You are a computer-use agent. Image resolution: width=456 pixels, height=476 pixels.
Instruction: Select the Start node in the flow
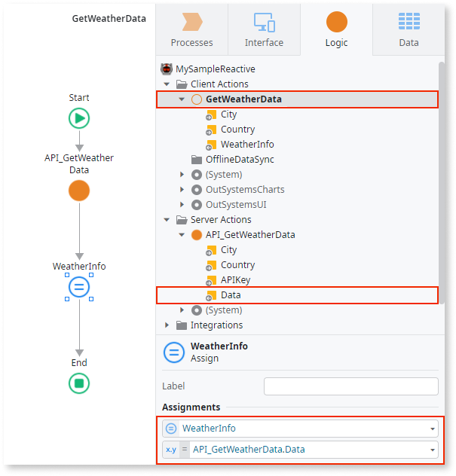79,118
